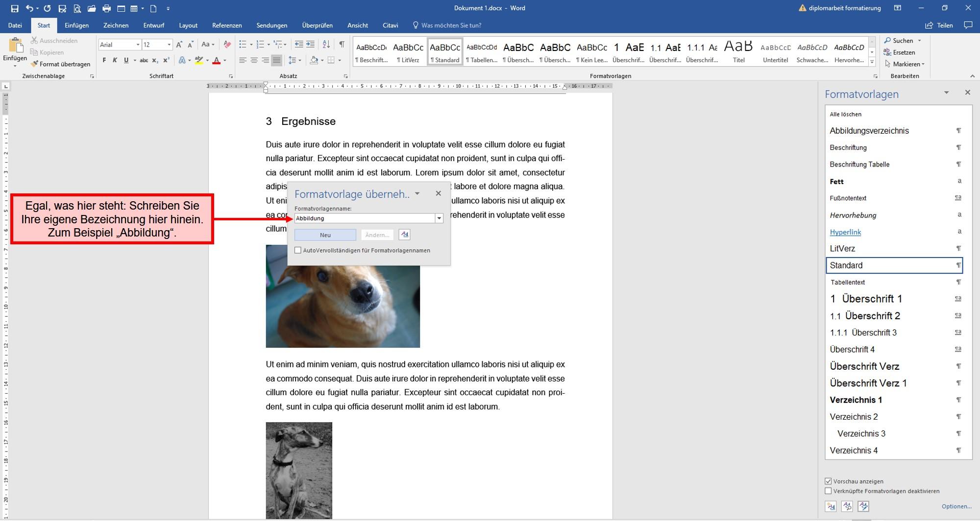Open the Formatvorlagenname dropdown in dialog
Image resolution: width=980 pixels, height=521 pixels.
(x=439, y=218)
